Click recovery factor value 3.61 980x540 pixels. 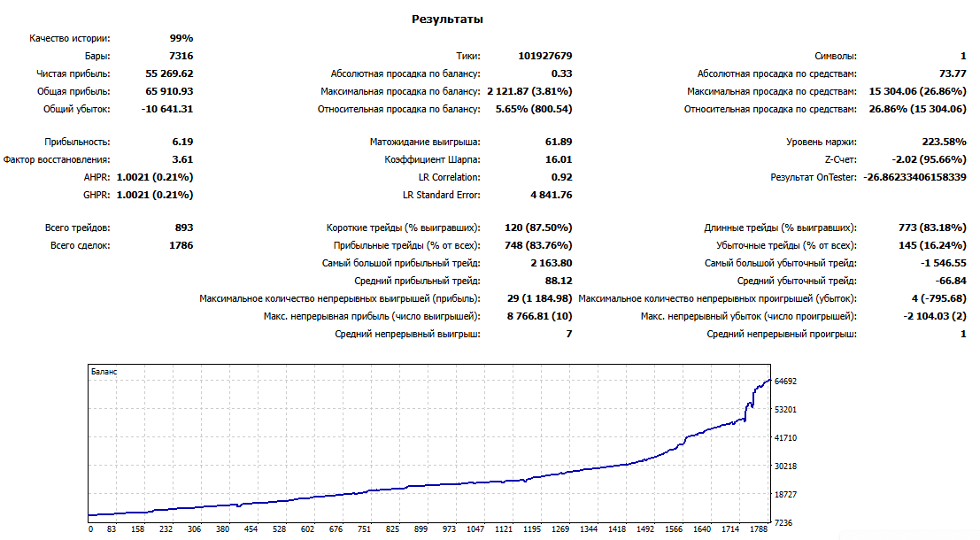(182, 159)
